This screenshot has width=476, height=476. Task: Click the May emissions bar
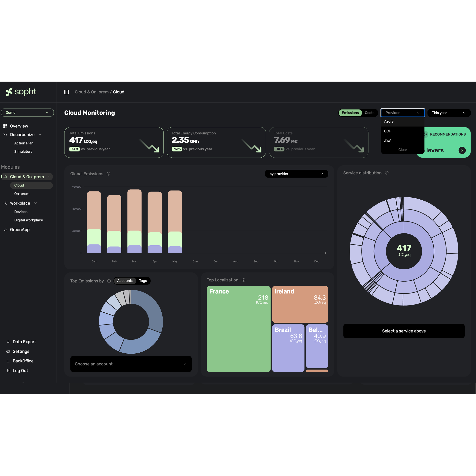(x=175, y=222)
